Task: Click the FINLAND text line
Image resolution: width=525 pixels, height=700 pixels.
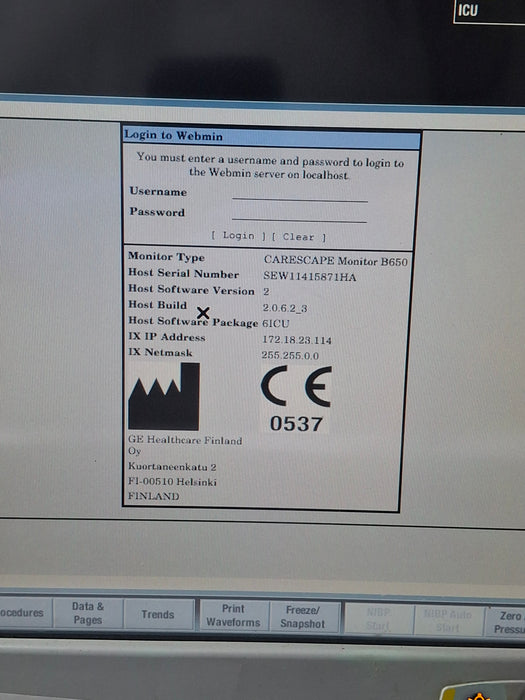Action: (154, 496)
